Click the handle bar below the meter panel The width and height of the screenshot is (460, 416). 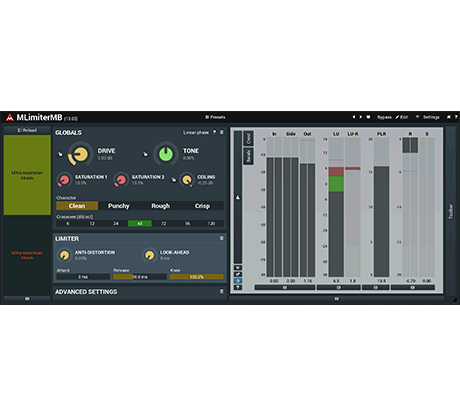click(337, 299)
